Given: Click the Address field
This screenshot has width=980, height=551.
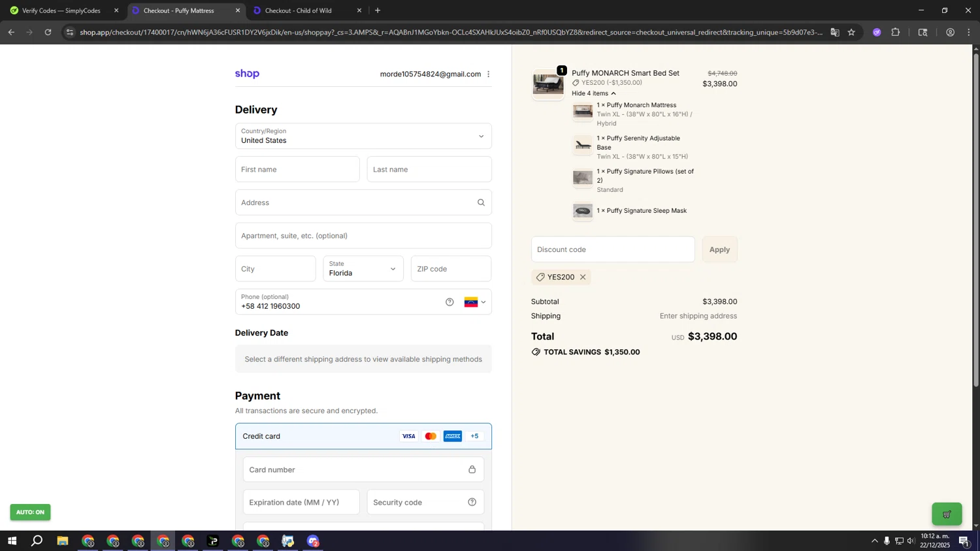Looking at the screenshot, I should pos(363,203).
